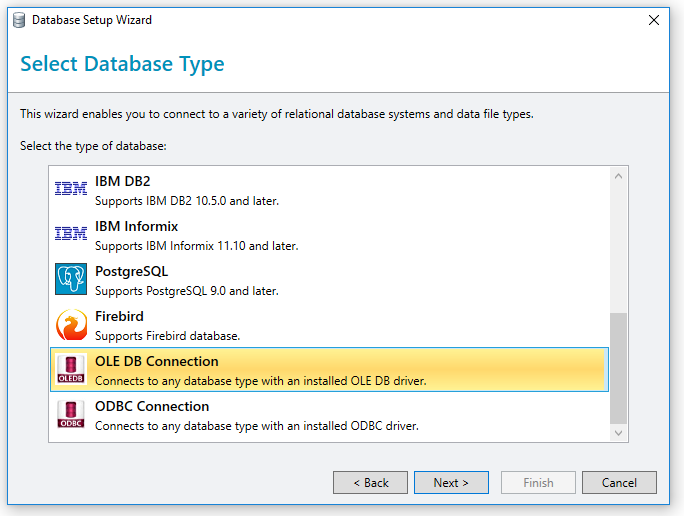Click the OLEDB database icon
The height and width of the screenshot is (516, 684).
pos(71,369)
